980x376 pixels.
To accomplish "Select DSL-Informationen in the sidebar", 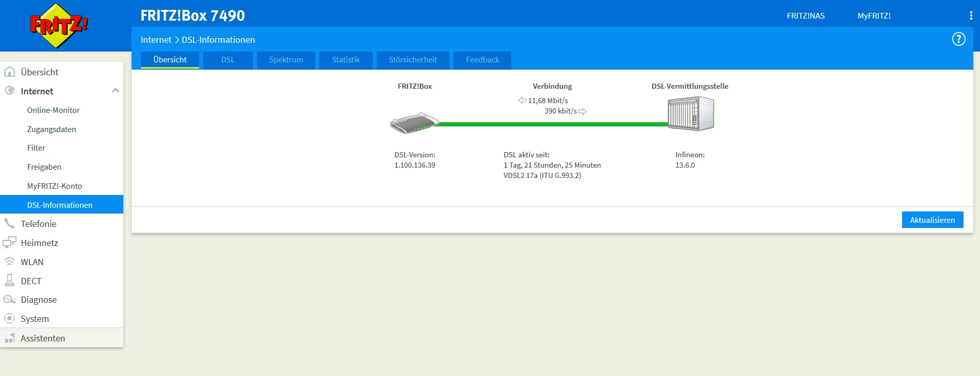I will tap(62, 204).
